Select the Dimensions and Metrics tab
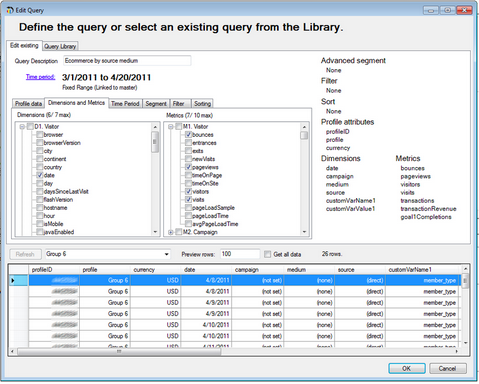 coord(77,103)
